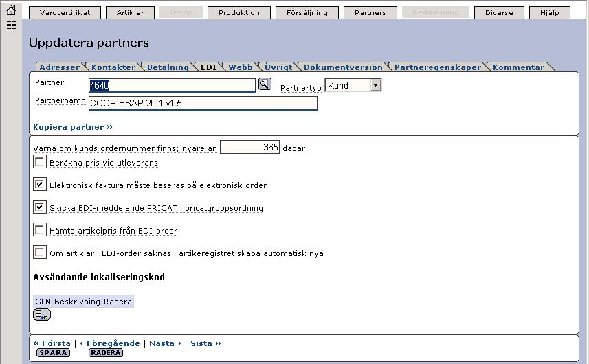Switch to the Adresser tab
Image resolution: width=589 pixels, height=364 pixels.
point(60,67)
